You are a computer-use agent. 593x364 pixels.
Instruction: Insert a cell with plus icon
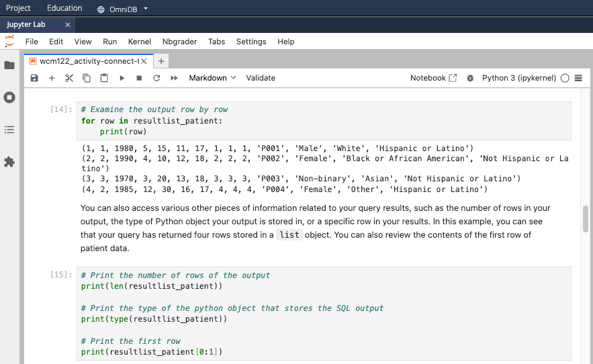click(x=52, y=78)
